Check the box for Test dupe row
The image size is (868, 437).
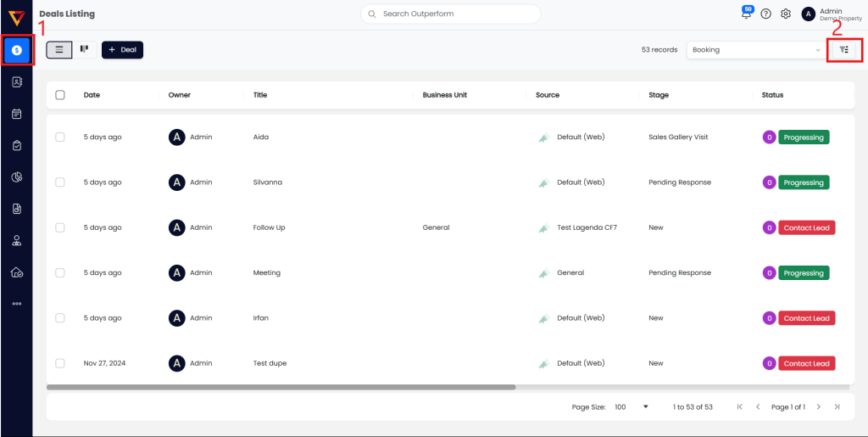(60, 363)
